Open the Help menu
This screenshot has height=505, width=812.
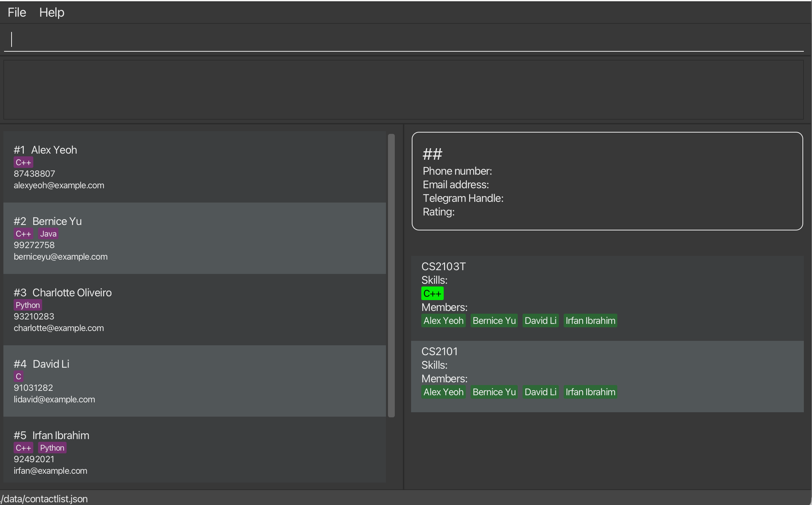pos(52,13)
